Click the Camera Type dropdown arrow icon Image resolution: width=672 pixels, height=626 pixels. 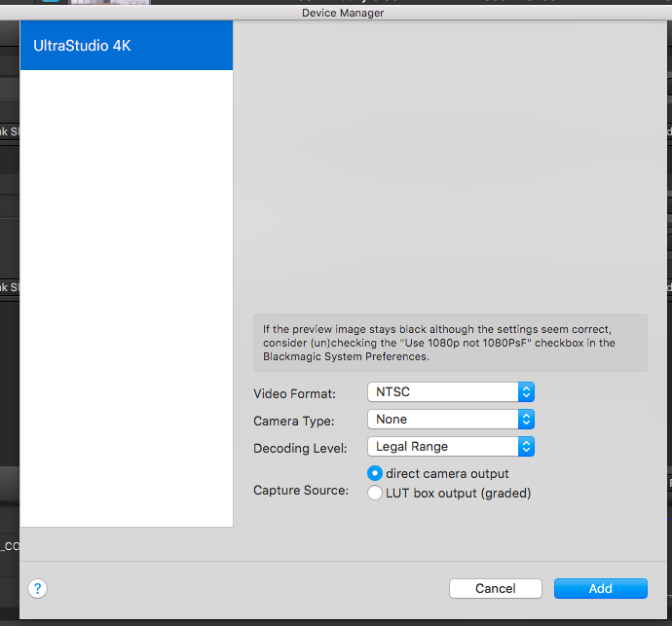(x=526, y=420)
